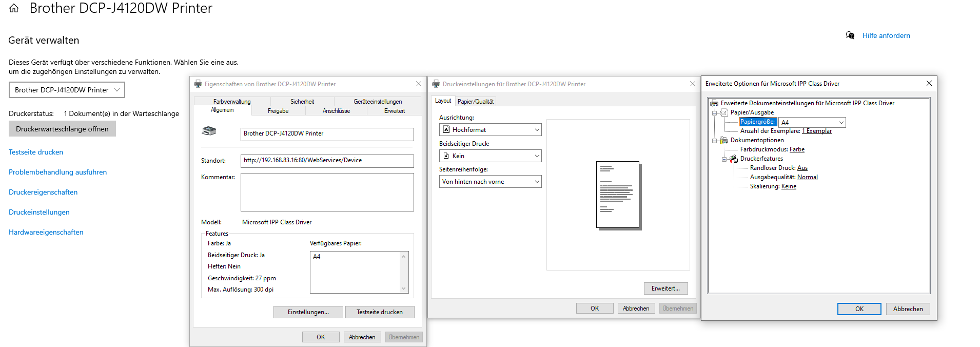The height and width of the screenshot is (347, 980).
Task: Click the Ausgabequalität Normal value
Action: [x=808, y=177]
